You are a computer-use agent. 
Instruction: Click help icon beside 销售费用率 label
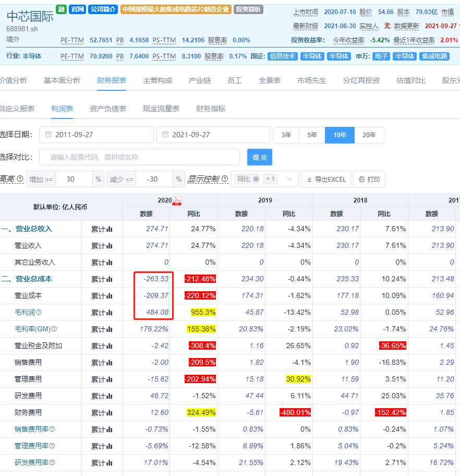52,429
